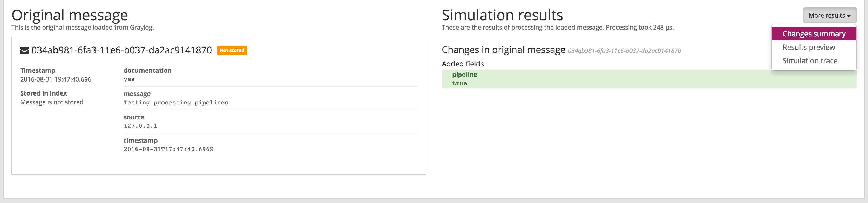This screenshot has width=868, height=203.
Task: Click the Added fields section heading
Action: [x=462, y=64]
